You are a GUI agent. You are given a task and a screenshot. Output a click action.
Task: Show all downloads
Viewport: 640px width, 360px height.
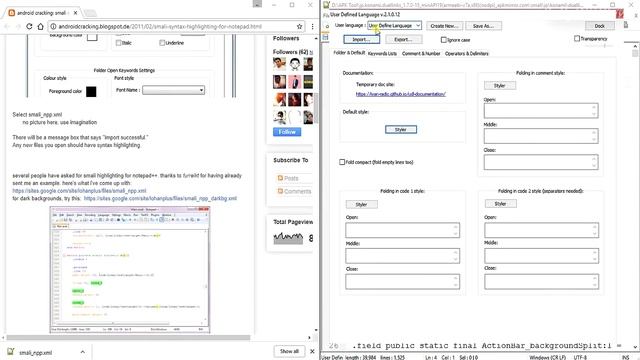coord(289,351)
